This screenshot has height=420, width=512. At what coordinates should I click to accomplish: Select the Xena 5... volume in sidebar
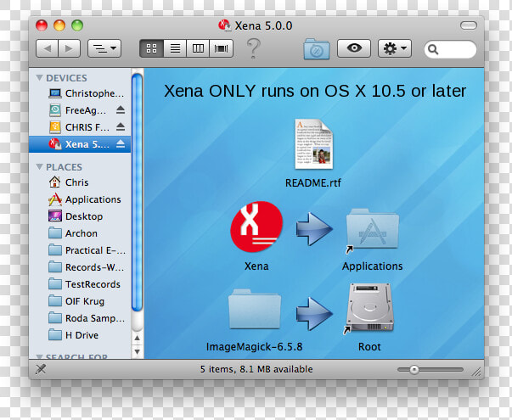tap(80, 144)
